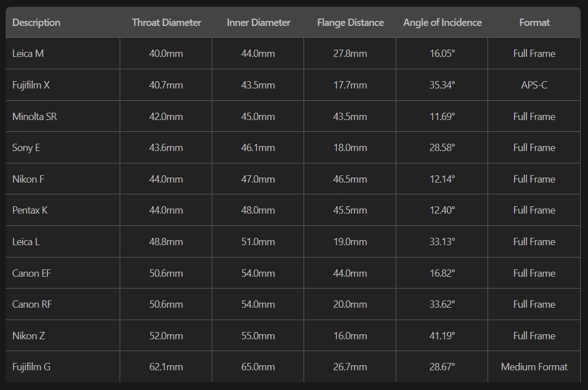The width and height of the screenshot is (588, 390).
Task: Select the Leica L cell
Action: 26,242
